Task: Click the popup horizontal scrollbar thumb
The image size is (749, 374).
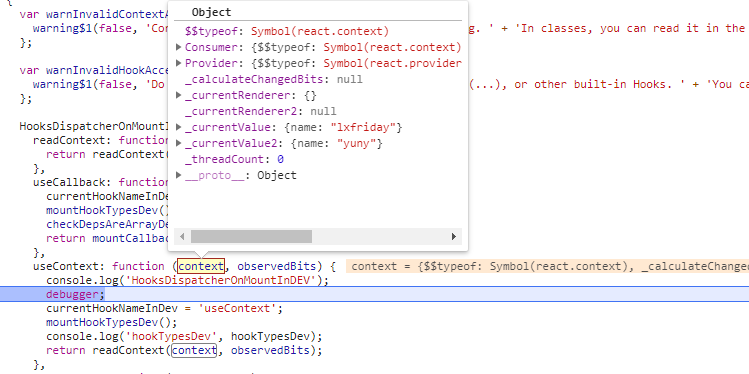Action: (x=251, y=236)
